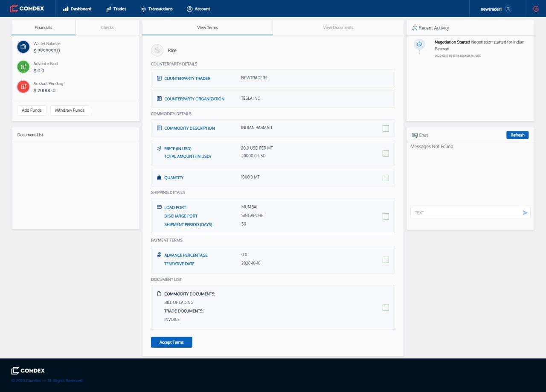
Task: Click the Commodity Description document icon
Action: [159, 128]
